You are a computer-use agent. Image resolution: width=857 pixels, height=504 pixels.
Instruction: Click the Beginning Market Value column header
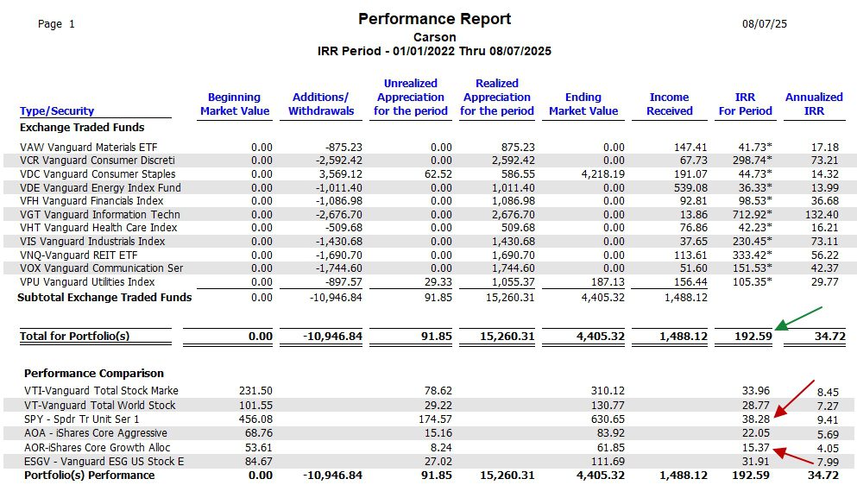(x=235, y=104)
